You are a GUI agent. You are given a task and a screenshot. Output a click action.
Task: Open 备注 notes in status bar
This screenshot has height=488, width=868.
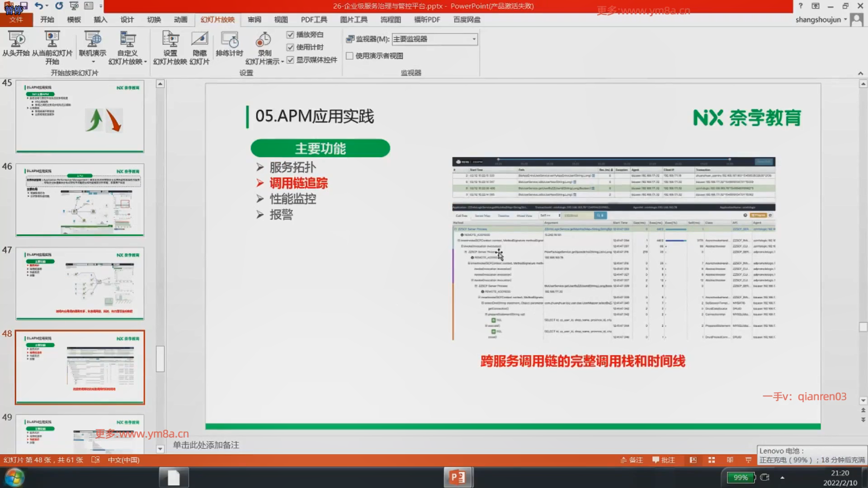[632, 460]
